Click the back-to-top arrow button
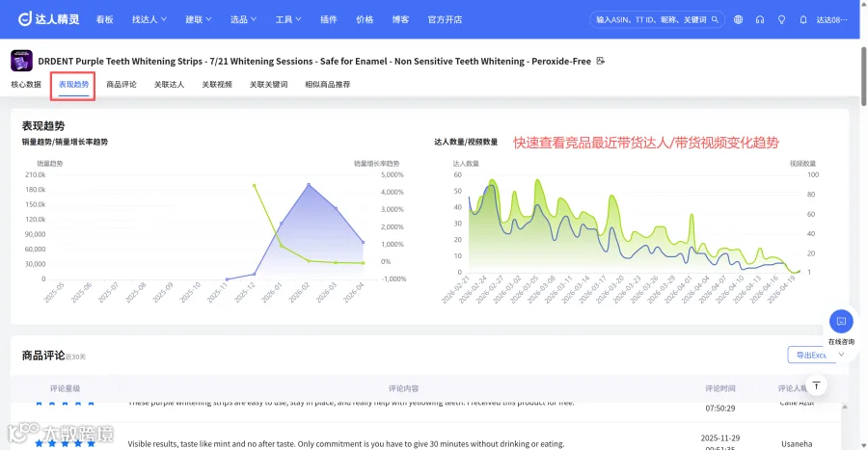The image size is (868, 450). (816, 385)
